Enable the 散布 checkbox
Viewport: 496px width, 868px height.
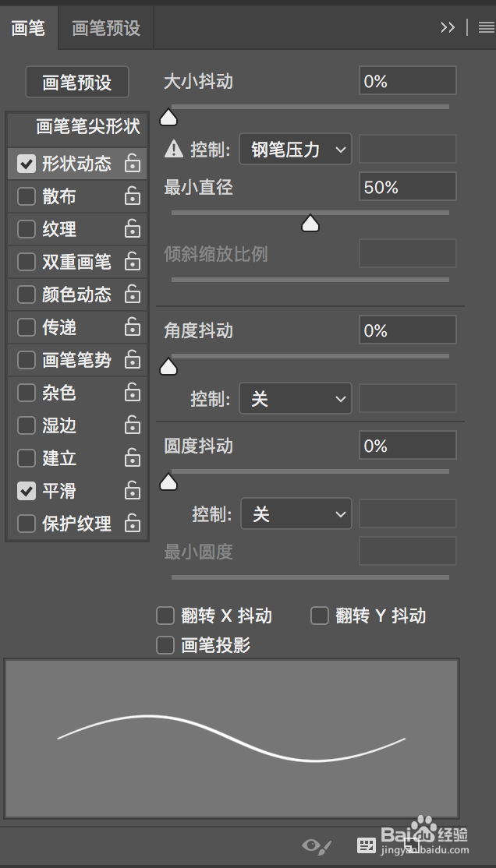(x=27, y=196)
